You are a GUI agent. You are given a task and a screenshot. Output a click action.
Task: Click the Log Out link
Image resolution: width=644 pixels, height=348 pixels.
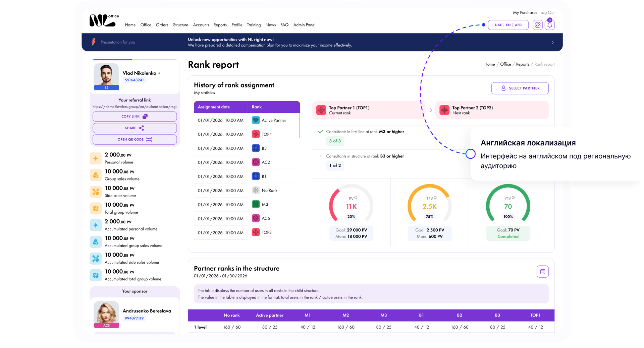coord(547,12)
